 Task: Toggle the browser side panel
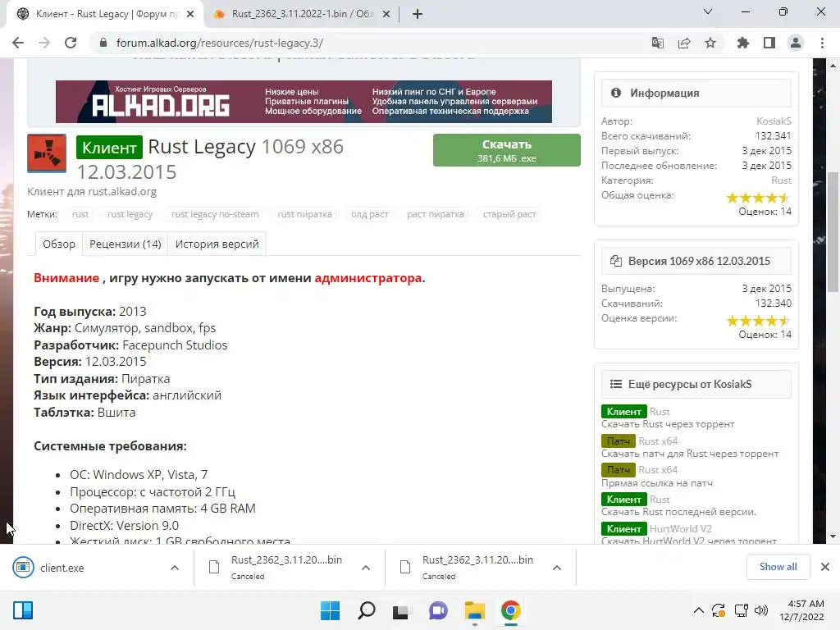[769, 43]
